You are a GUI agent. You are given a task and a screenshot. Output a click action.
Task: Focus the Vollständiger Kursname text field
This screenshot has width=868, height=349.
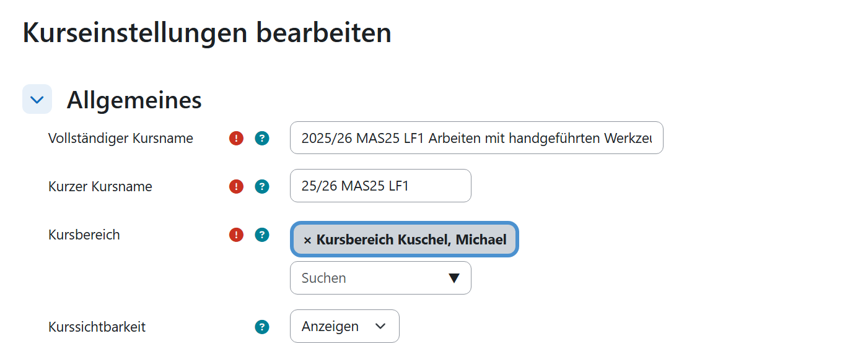476,138
